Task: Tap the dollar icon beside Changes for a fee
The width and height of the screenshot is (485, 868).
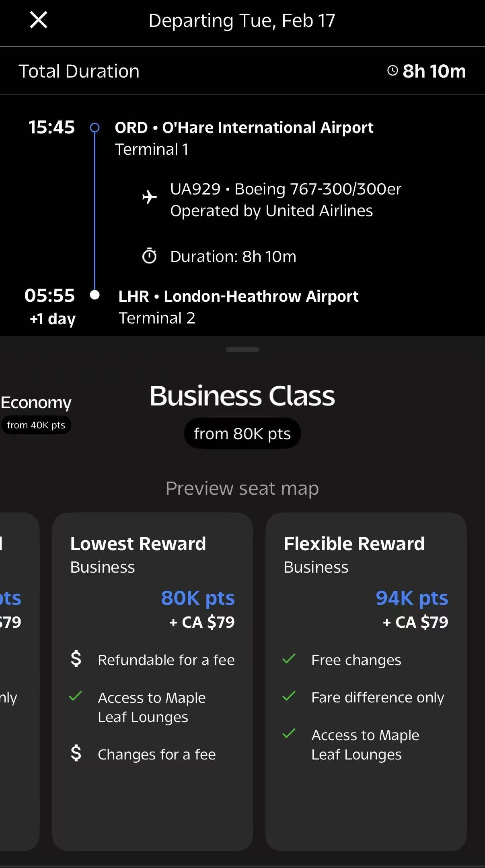Action: (76, 753)
